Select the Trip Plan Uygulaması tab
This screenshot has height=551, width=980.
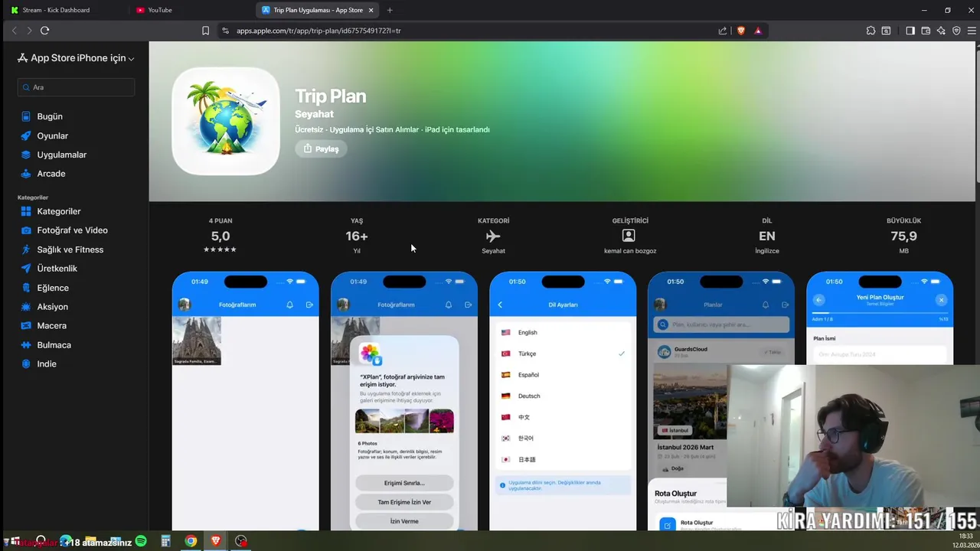pyautogui.click(x=318, y=10)
